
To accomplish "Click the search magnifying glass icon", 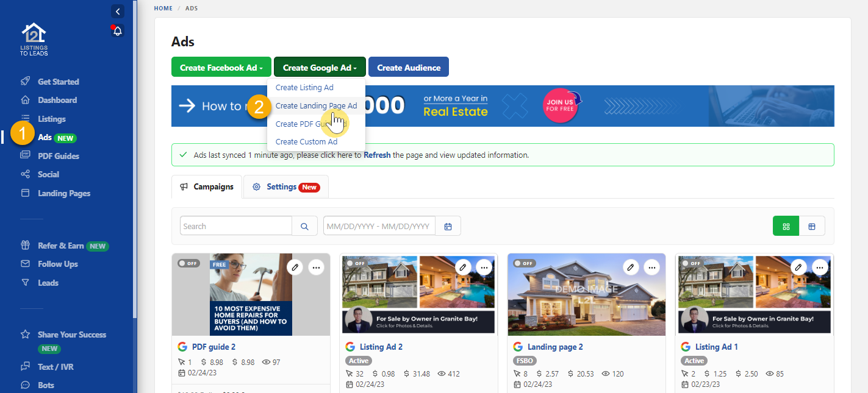I will (x=304, y=225).
